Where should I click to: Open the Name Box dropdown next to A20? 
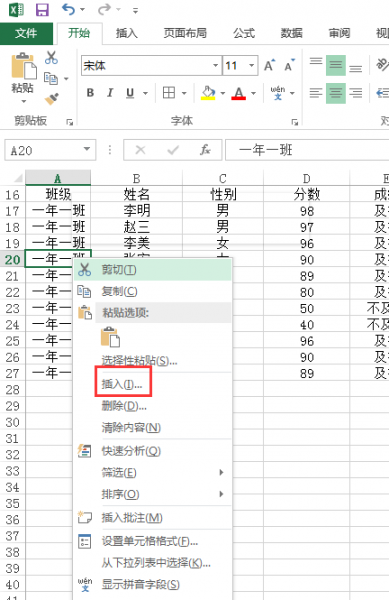87,149
